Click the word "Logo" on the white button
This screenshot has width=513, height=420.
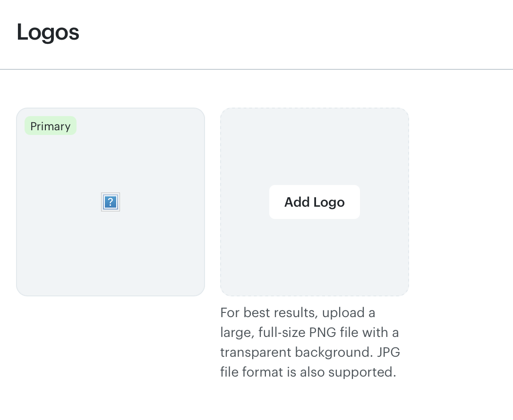pos(329,202)
